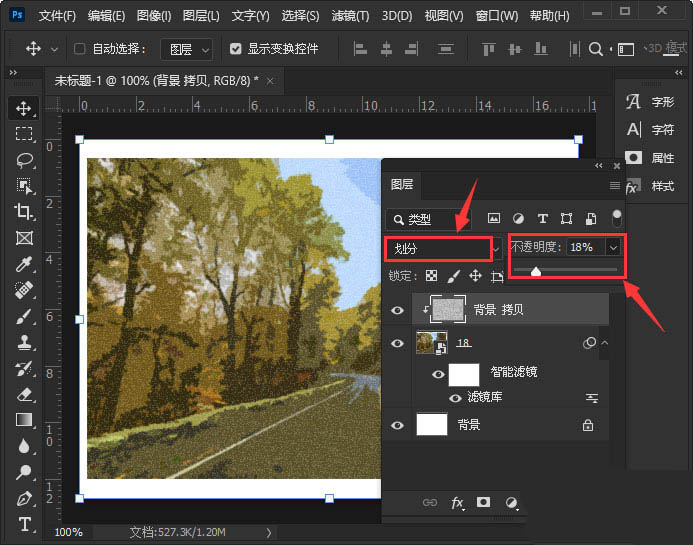
Task: Click the align top edges icon
Action: 488,49
